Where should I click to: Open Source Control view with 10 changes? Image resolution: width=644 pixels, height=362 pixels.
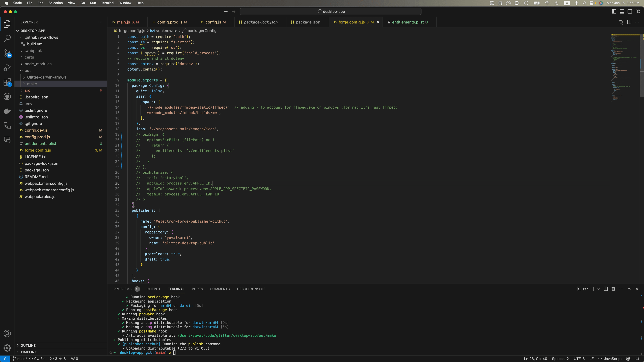[7, 53]
